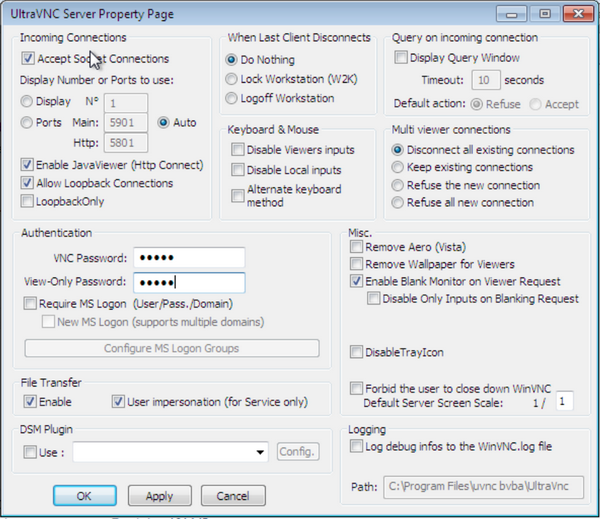The width and height of the screenshot is (600, 519).
Task: Select Refuse all new connection
Action: (x=398, y=202)
